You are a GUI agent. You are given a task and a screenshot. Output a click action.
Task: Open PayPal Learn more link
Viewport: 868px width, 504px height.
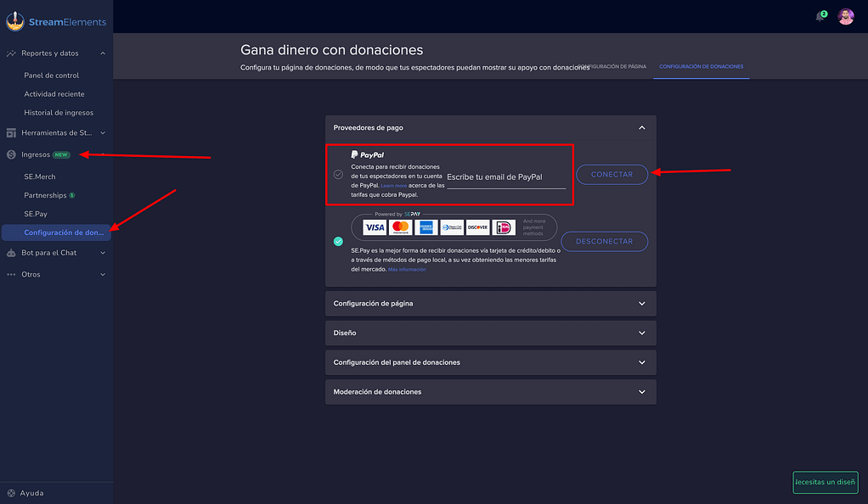(393, 186)
